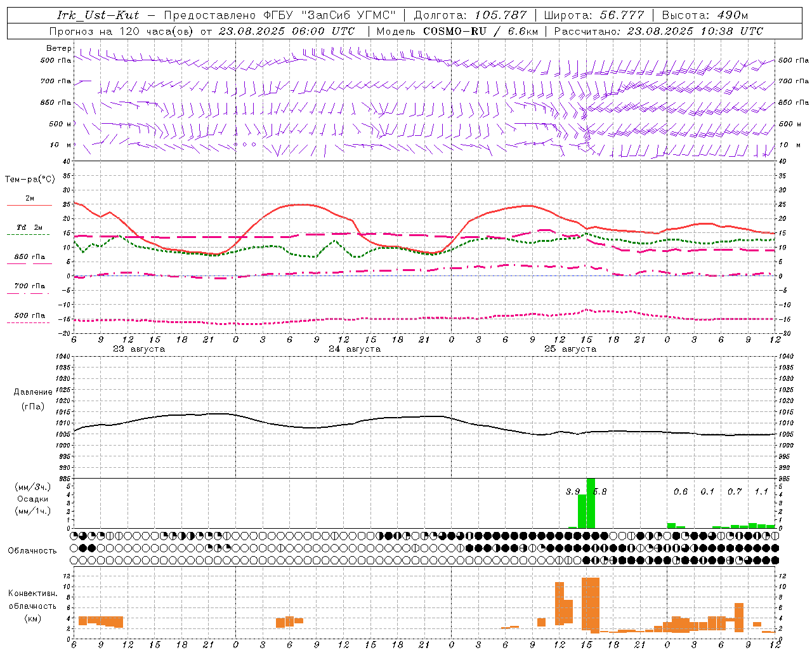812x650 pixels.
Task: Click the model label COSMO-RU / 6.6км
Action: [x=481, y=31]
